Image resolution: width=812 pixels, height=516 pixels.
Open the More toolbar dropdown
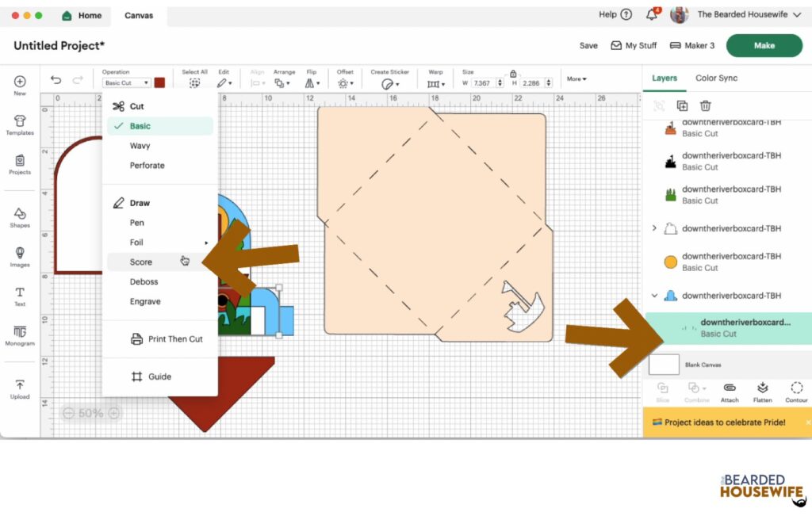point(576,78)
